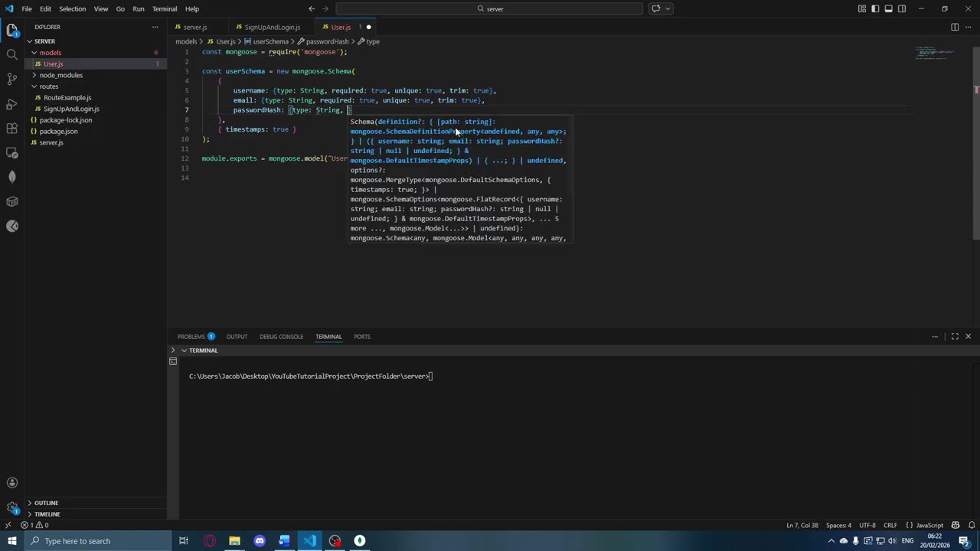The image size is (980, 551).
Task: Click the VS Code taskbar icon
Action: [309, 541]
